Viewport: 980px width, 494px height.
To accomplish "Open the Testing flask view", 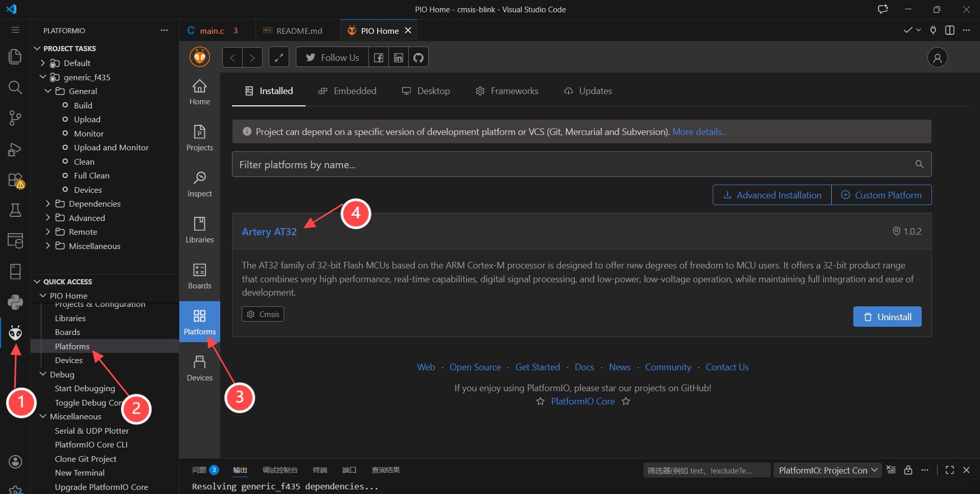I will [x=15, y=210].
